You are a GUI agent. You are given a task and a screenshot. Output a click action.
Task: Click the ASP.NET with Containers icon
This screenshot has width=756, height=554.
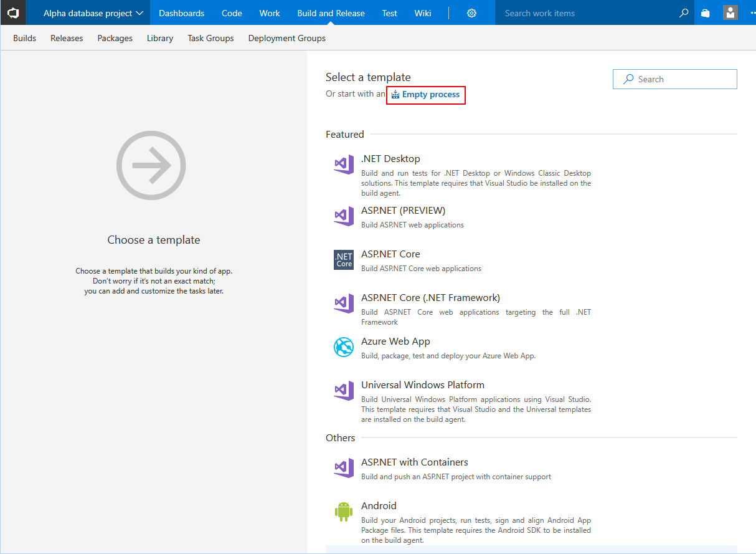tap(344, 468)
